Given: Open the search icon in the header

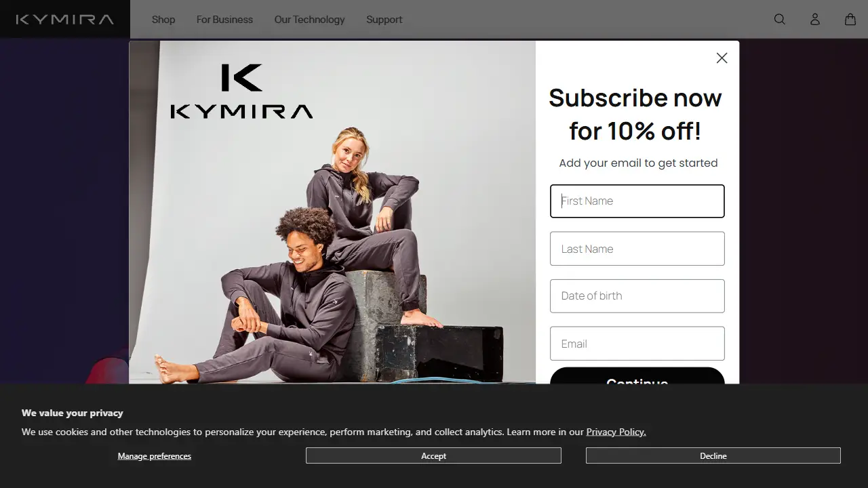Looking at the screenshot, I should click(x=779, y=19).
